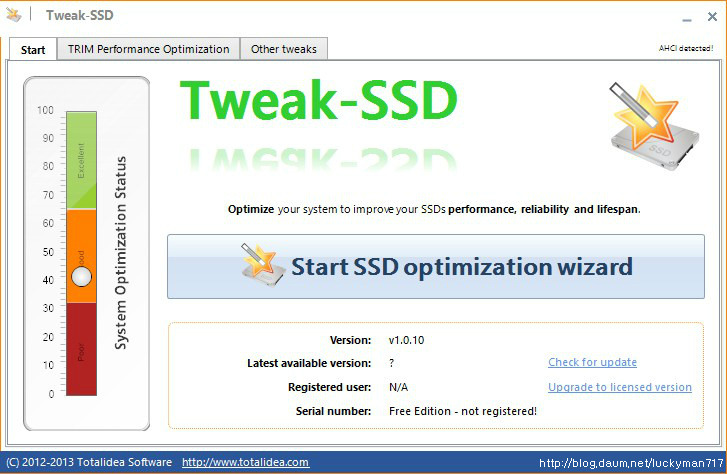This screenshot has height=474, width=727.
Task: Open the Other tweaks tab
Action: point(284,49)
